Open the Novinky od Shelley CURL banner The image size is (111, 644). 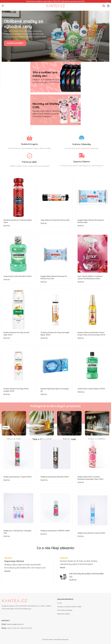coord(55,110)
